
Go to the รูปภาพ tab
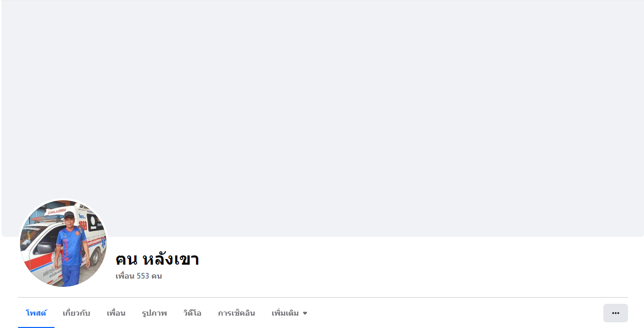[154, 313]
